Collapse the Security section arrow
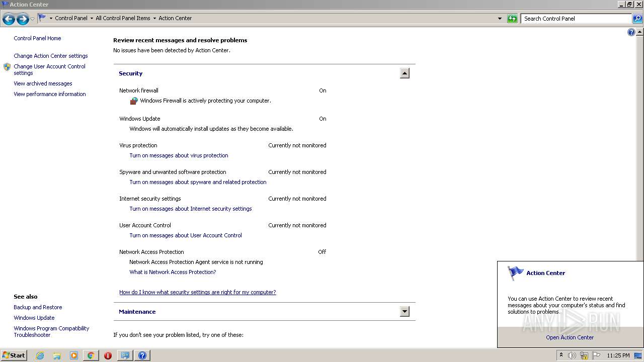Screen dimensions: 644x362 (x=405, y=73)
